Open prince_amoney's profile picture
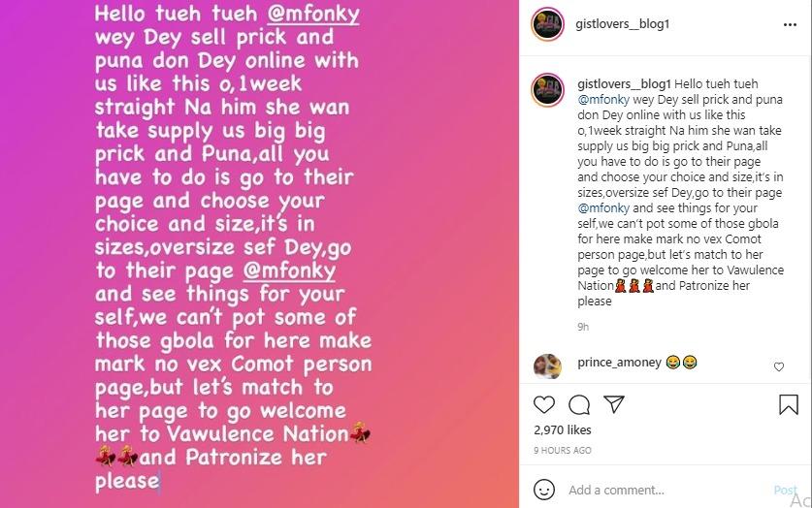 click(x=547, y=366)
